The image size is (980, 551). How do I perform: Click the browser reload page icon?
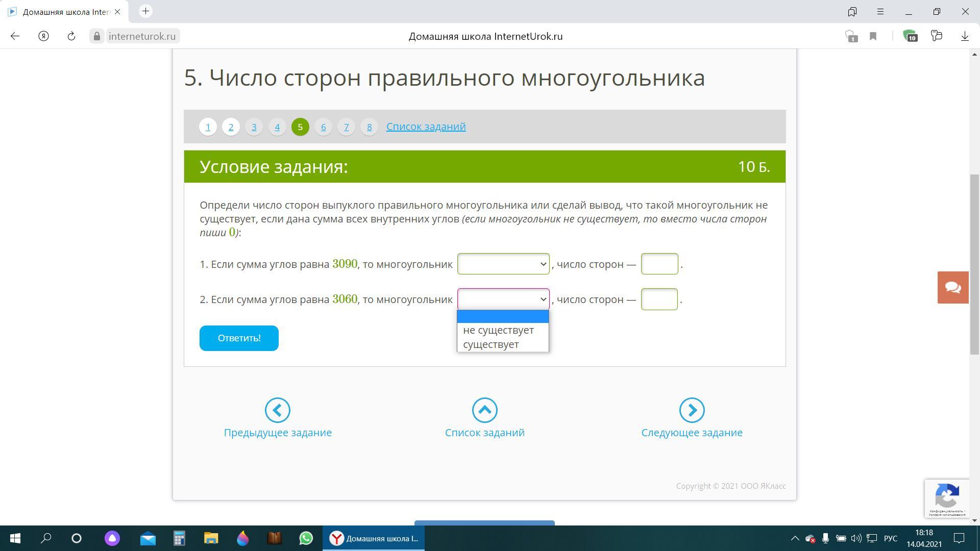pyautogui.click(x=71, y=36)
